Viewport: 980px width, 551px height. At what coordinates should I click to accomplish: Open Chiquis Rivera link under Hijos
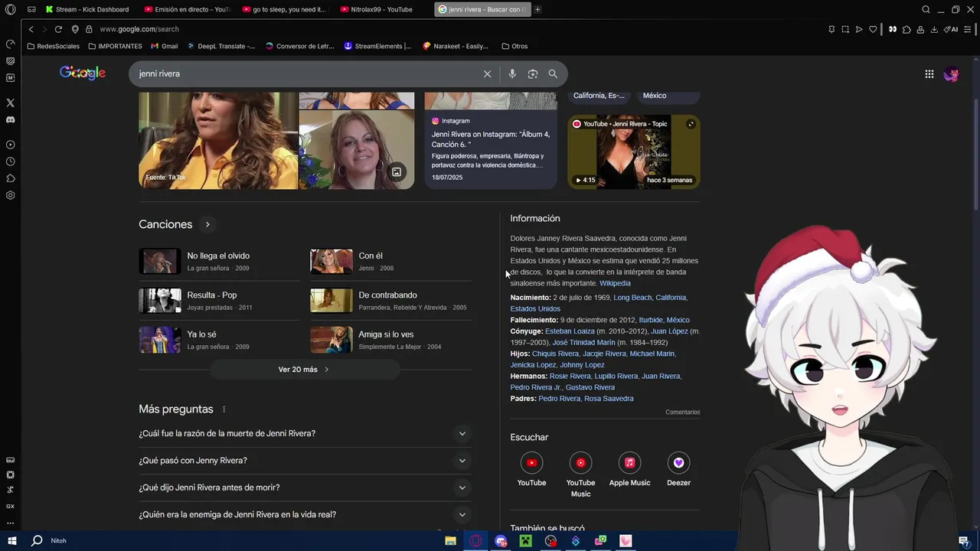pyautogui.click(x=555, y=354)
